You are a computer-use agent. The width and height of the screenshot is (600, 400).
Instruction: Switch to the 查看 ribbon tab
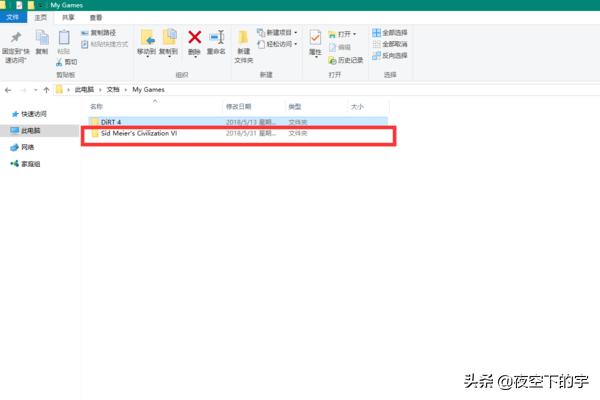click(96, 18)
